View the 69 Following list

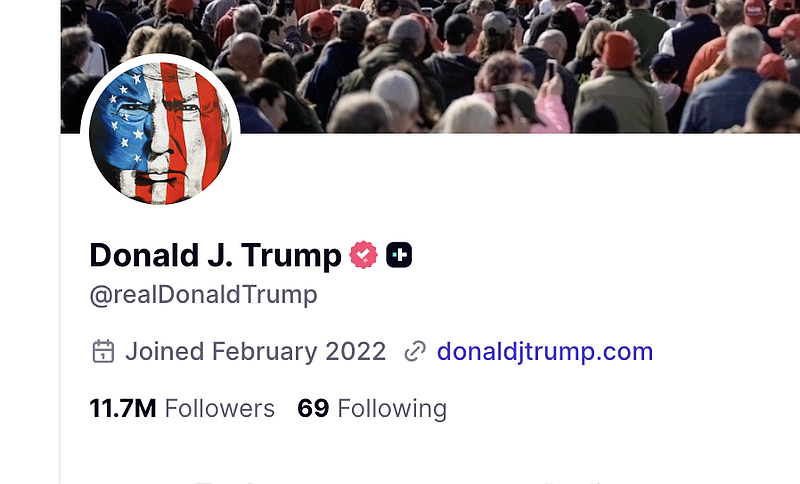372,409
